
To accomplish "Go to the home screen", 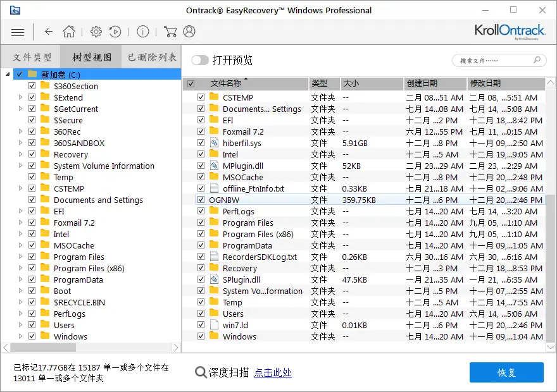I will tap(69, 31).
